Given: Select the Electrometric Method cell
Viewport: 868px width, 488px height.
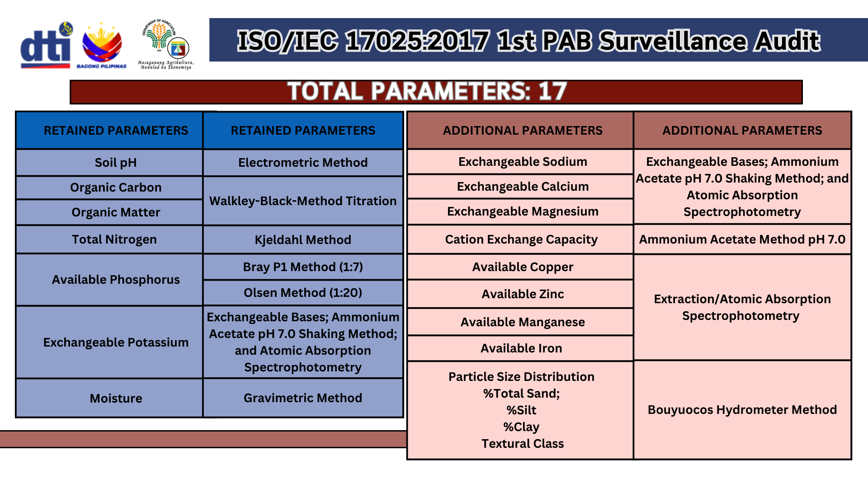Looking at the screenshot, I should [303, 163].
